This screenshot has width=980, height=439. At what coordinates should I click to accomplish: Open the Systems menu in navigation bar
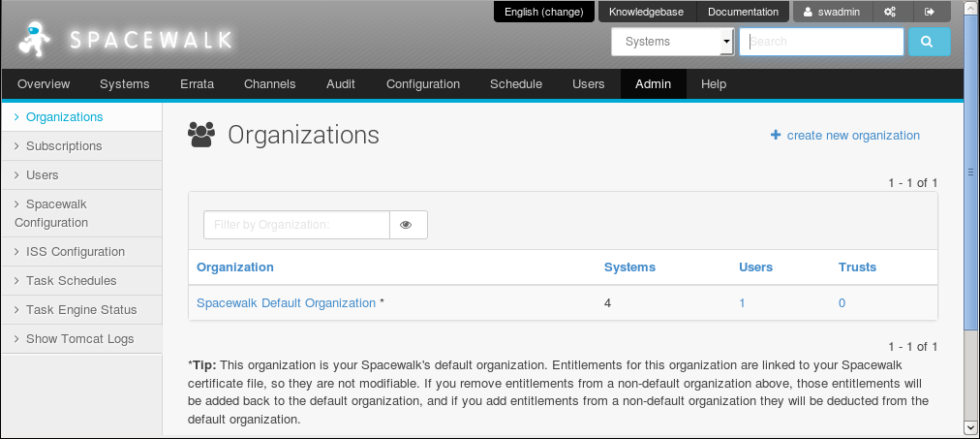124,83
